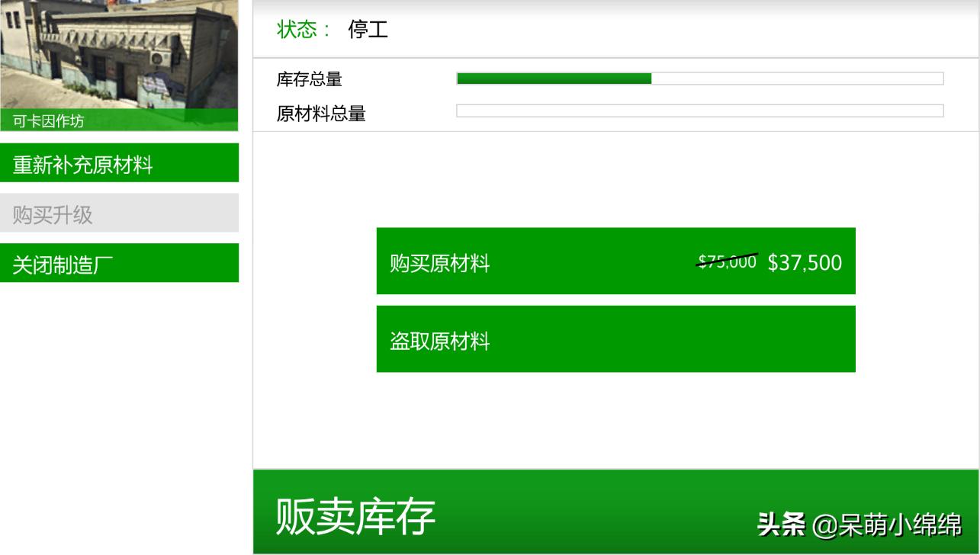The height and width of the screenshot is (555, 980).
Task: Click the 库存总量 stock progress bar
Action: 699,78
